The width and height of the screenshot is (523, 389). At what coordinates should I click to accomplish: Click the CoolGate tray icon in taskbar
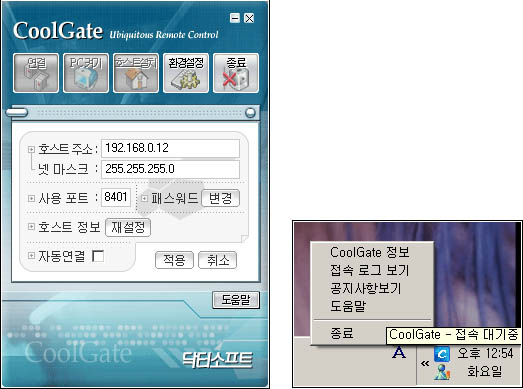tap(442, 354)
